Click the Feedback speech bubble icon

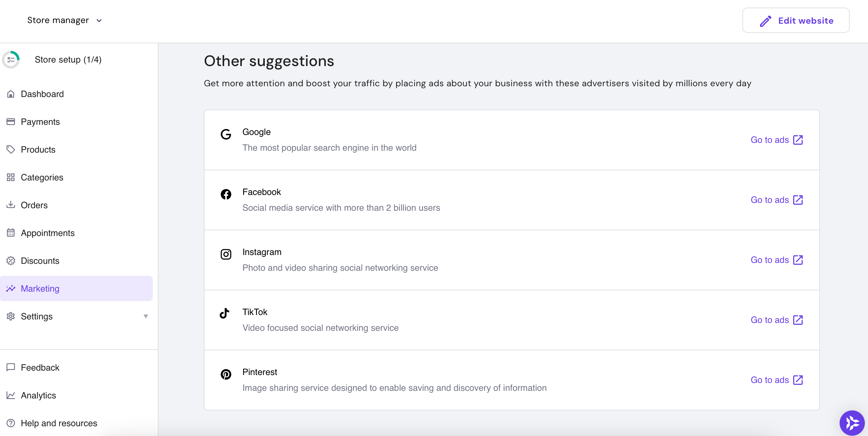[11, 367]
